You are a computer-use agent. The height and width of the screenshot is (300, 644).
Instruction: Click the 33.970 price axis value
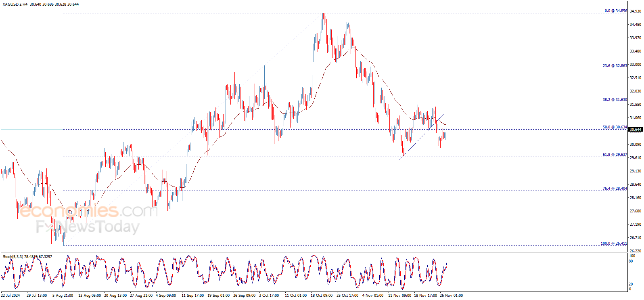[x=636, y=38]
